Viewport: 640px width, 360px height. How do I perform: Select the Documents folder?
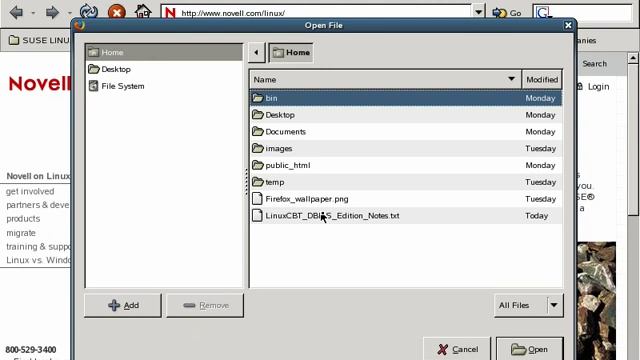pyautogui.click(x=406, y=131)
